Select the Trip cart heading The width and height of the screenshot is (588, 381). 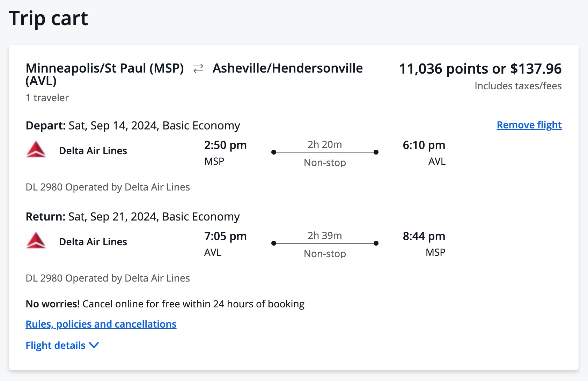point(48,18)
